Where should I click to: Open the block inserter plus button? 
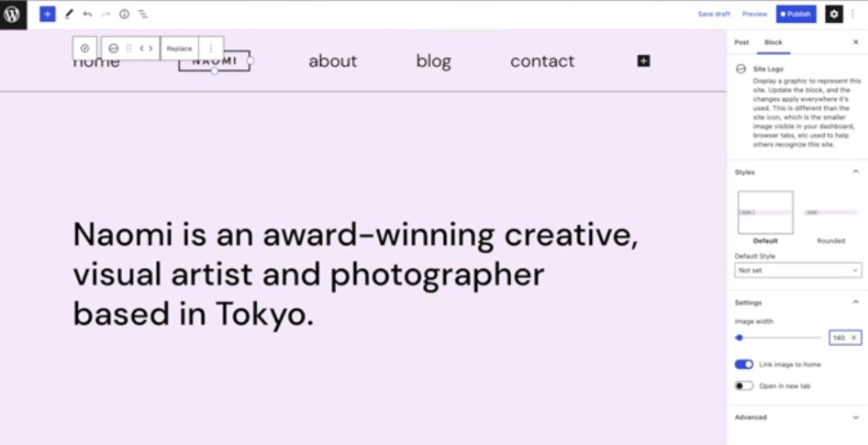click(x=48, y=14)
